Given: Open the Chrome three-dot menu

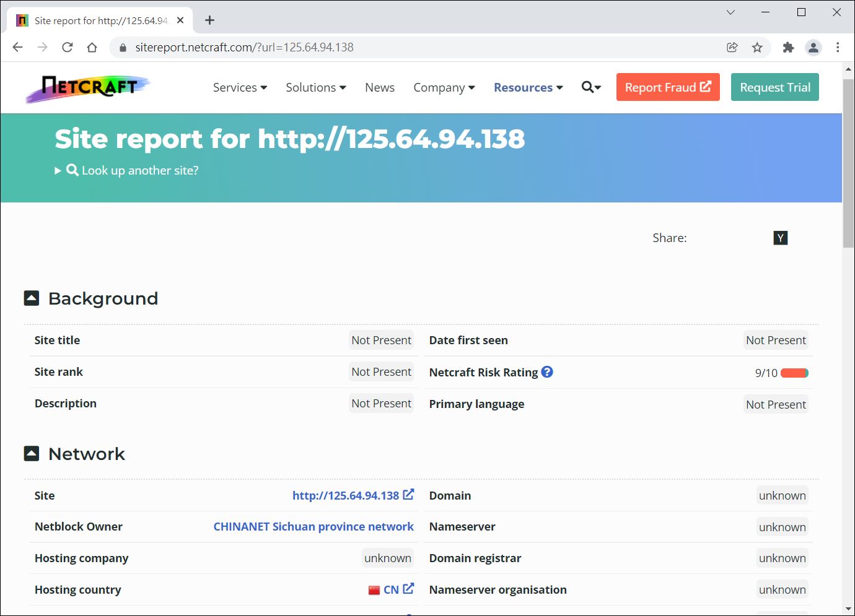Looking at the screenshot, I should point(838,47).
